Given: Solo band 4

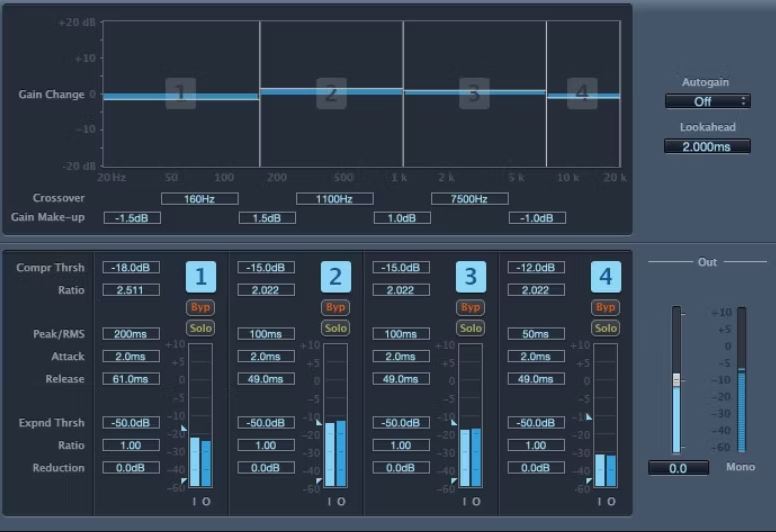Looking at the screenshot, I should pyautogui.click(x=606, y=328).
